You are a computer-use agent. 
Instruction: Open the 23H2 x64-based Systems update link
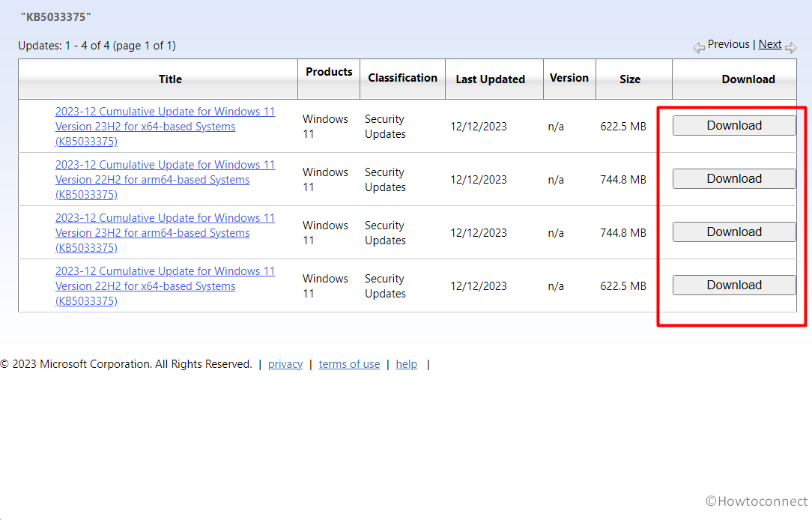tap(166, 127)
